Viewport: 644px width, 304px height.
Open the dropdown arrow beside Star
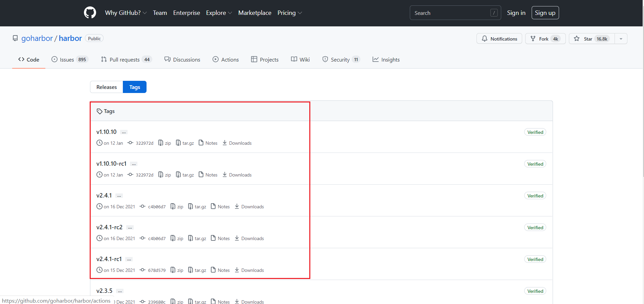pyautogui.click(x=621, y=39)
